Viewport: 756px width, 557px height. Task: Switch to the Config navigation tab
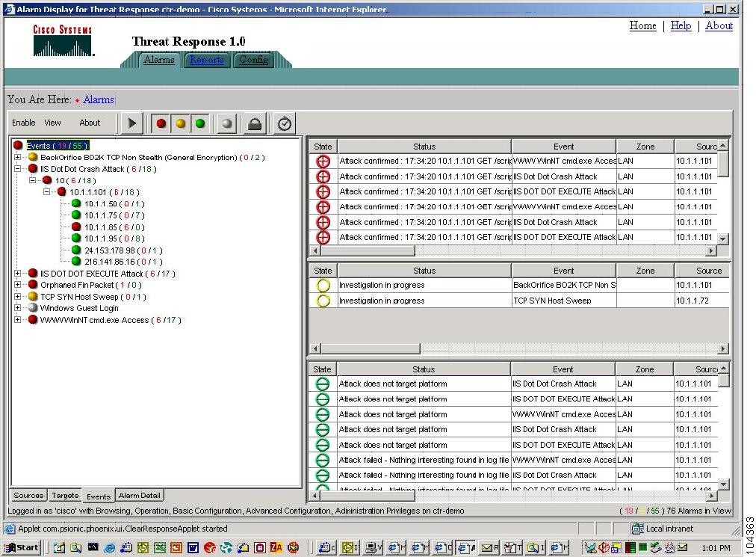pyautogui.click(x=253, y=60)
